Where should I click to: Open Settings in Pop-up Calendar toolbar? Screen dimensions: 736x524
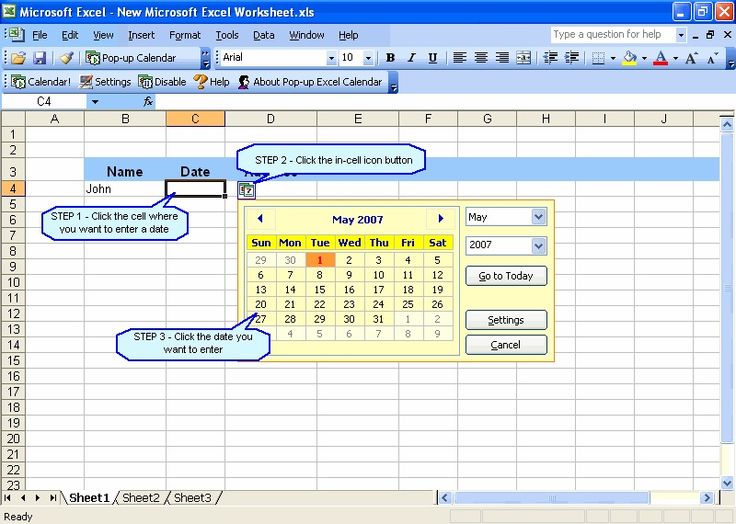point(105,82)
